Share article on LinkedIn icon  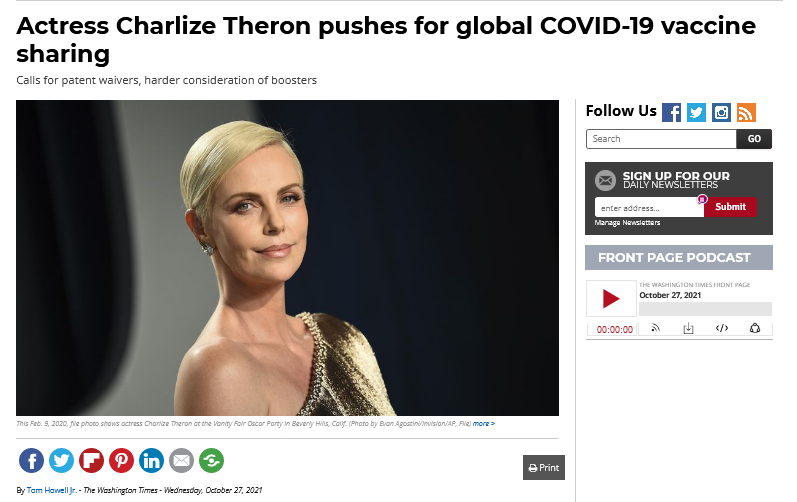click(x=151, y=460)
